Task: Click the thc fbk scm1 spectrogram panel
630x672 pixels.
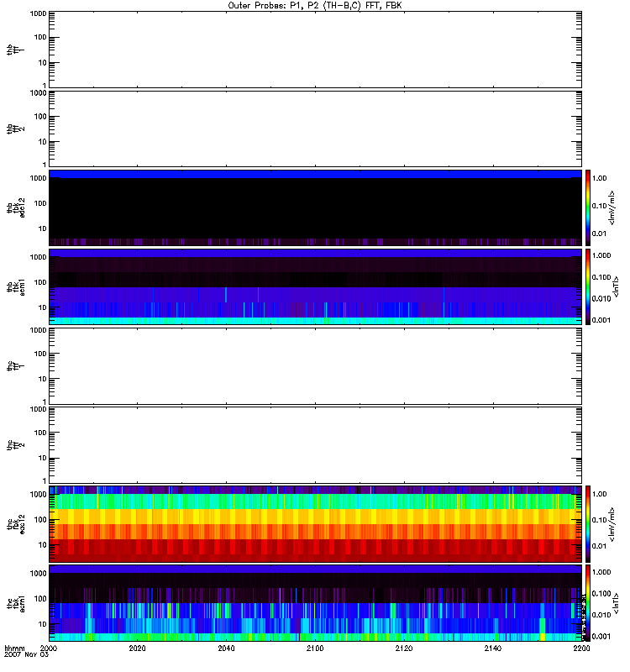Action: click(315, 603)
